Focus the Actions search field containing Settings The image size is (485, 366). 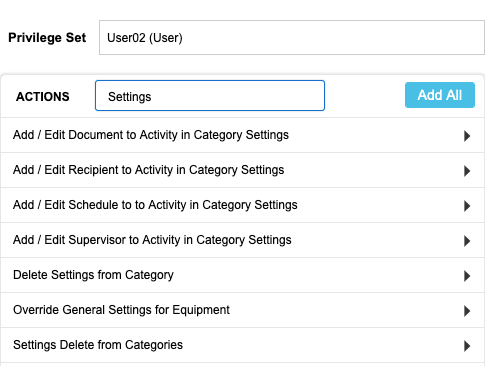tap(210, 95)
